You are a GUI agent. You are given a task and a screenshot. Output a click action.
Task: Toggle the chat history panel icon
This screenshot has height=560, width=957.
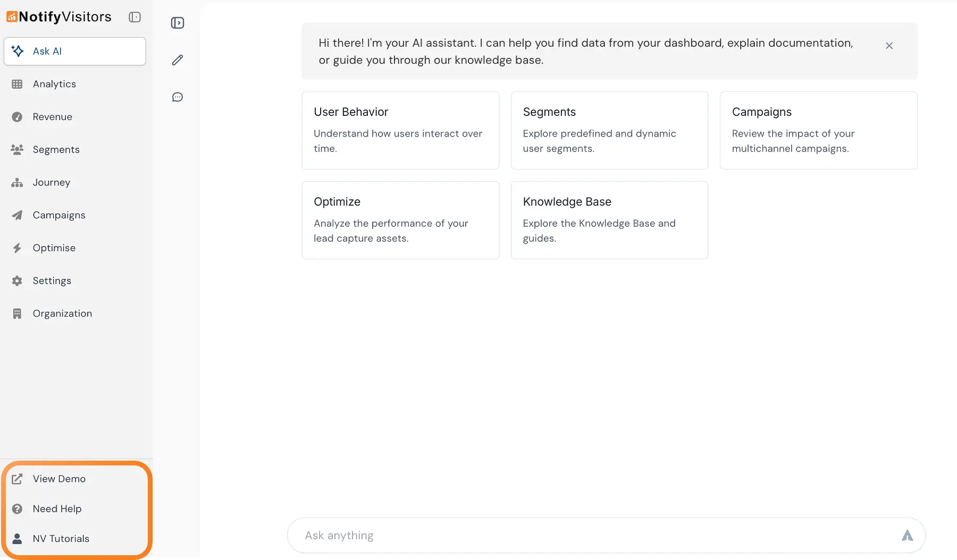click(178, 23)
